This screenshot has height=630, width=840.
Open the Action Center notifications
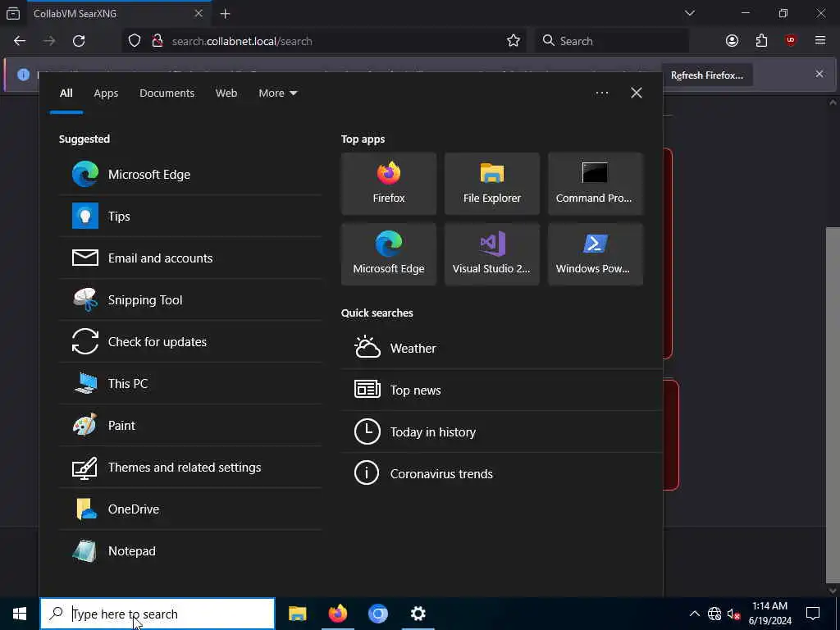[x=813, y=614]
